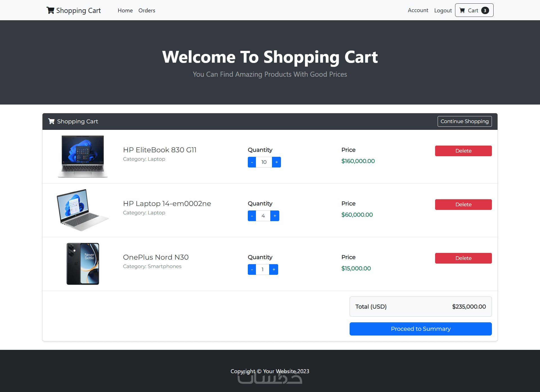Screen dimensions: 540x392
Task: Click Logout in the navbar
Action: coord(443,10)
